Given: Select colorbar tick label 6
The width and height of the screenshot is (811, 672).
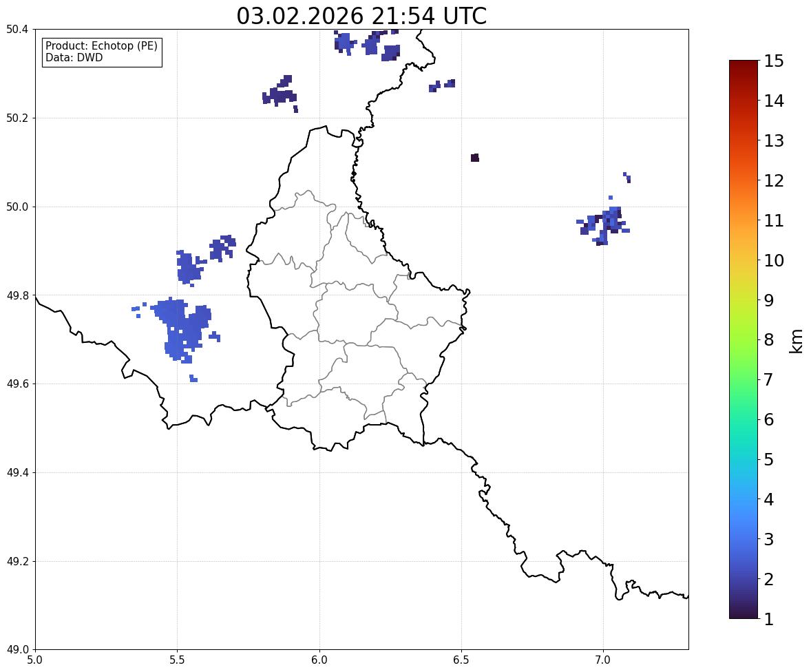Looking at the screenshot, I should 769,419.
